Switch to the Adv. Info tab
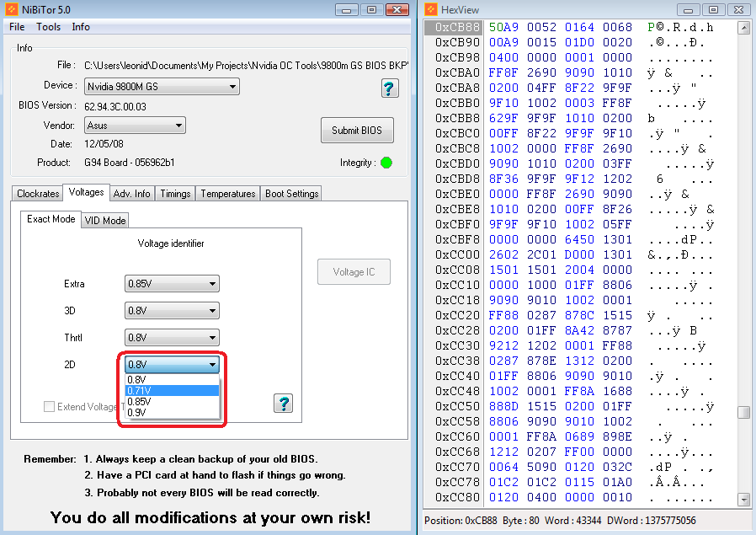Screen dimensions: 756x535 132,194
